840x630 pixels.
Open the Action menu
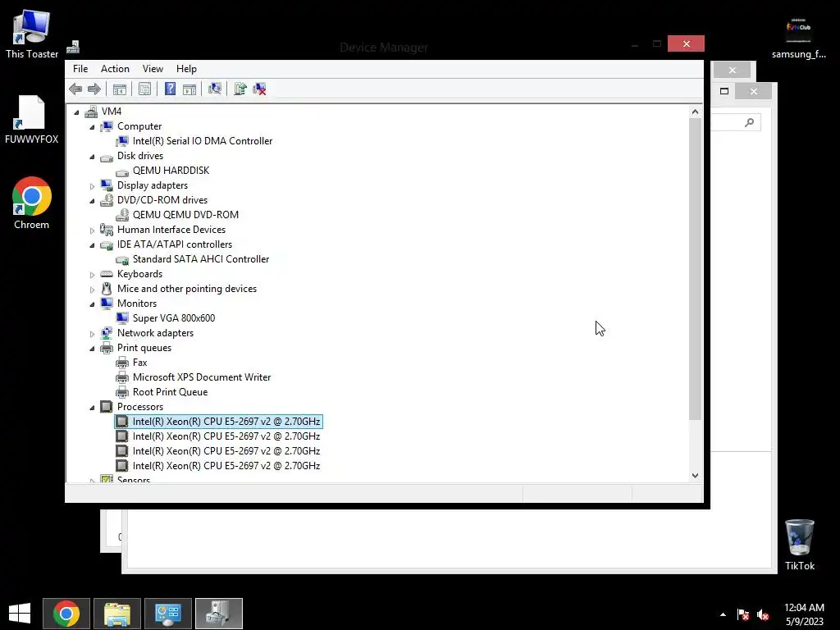(x=115, y=69)
